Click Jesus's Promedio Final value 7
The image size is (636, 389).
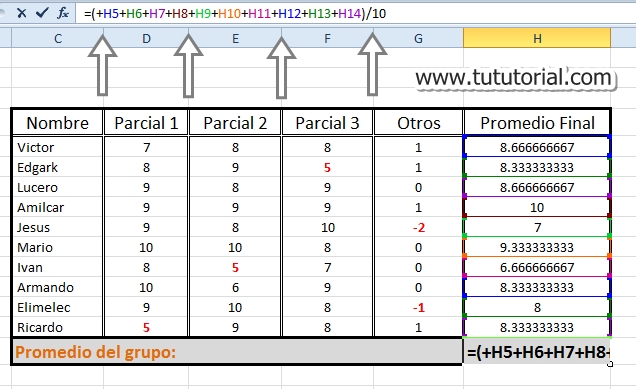click(x=537, y=227)
